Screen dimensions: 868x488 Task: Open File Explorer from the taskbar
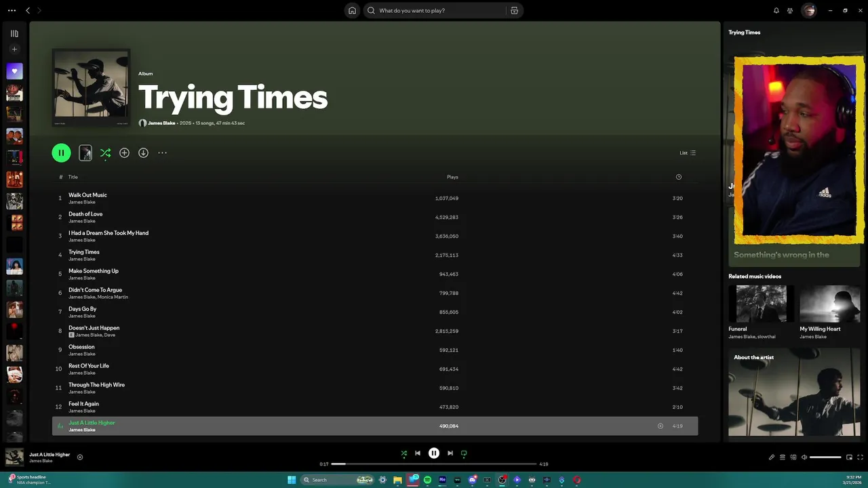click(397, 480)
